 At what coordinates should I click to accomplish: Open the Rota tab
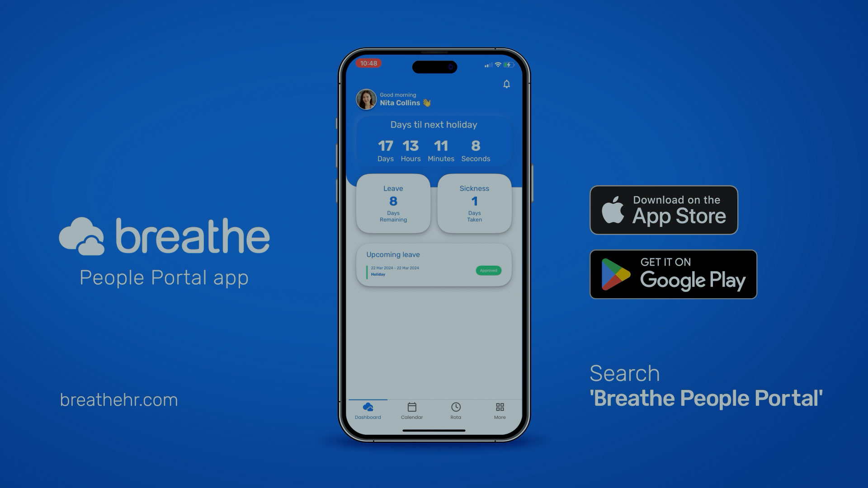click(454, 411)
